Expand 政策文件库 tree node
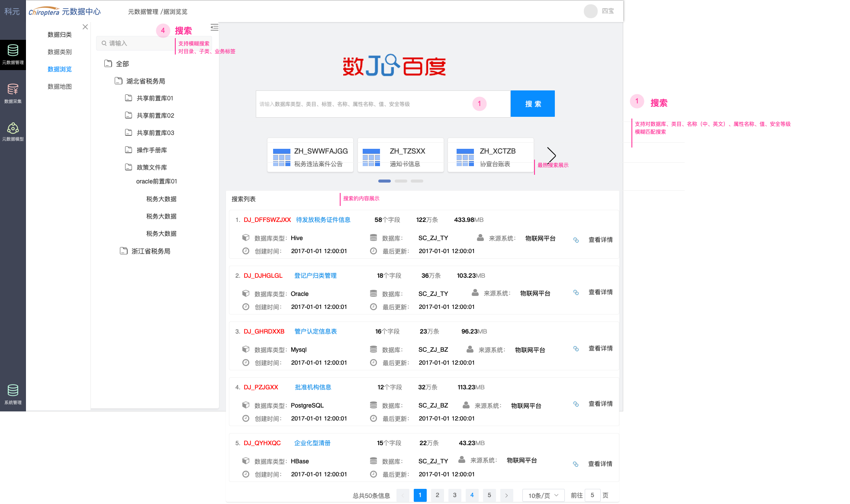 pyautogui.click(x=152, y=167)
